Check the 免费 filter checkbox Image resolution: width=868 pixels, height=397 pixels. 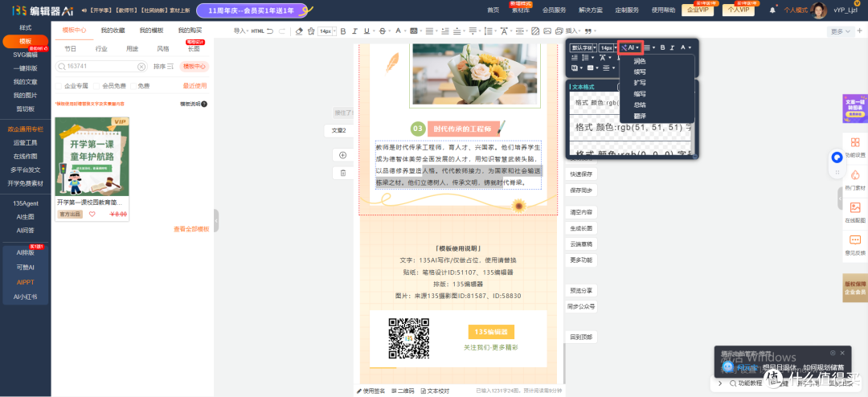pos(133,86)
